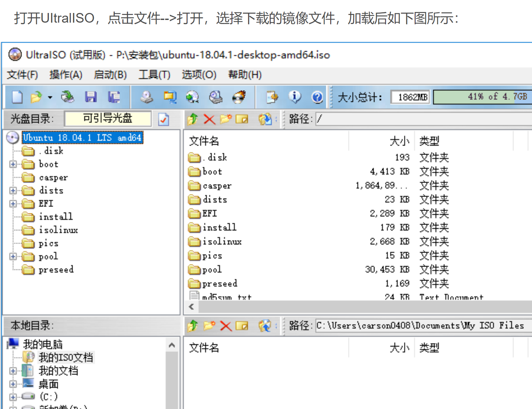This screenshot has height=409, width=532.
Task: Click the local path field My ISO Files
Action: (x=424, y=325)
